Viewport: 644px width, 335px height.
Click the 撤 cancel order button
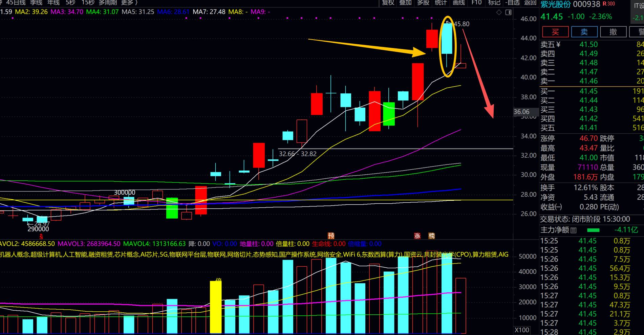(613, 32)
